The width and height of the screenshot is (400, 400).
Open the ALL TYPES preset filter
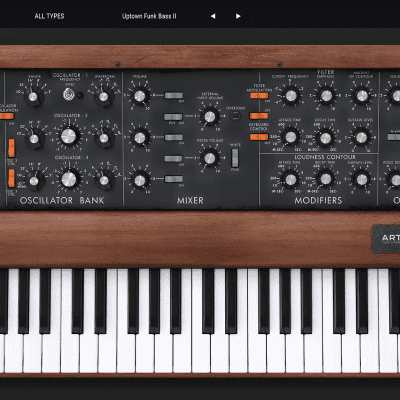pyautogui.click(x=49, y=16)
